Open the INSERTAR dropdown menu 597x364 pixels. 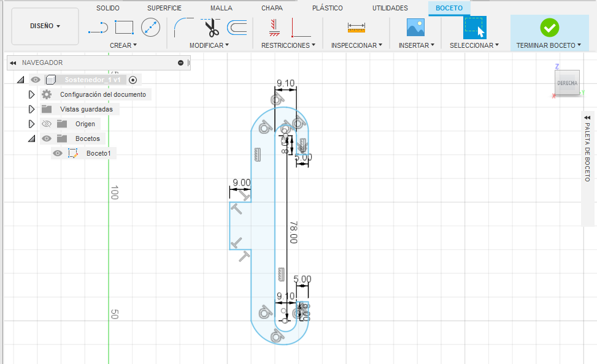416,45
